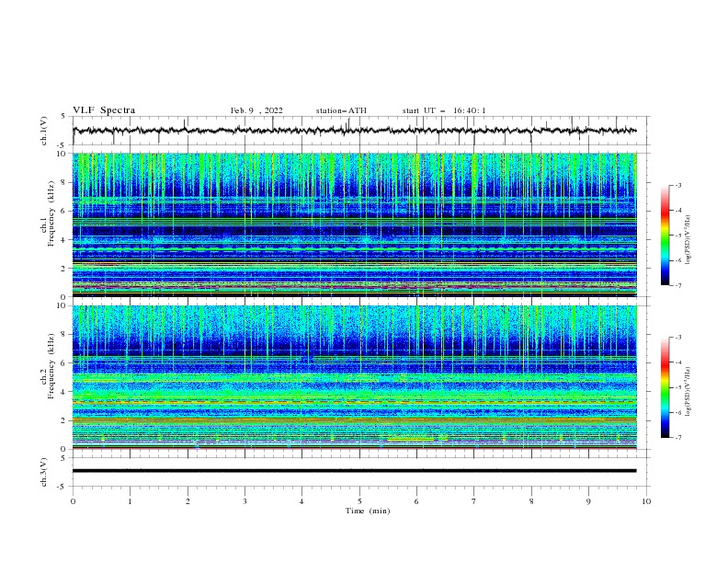Viewport: 728px width, 563px height.
Task: Click the time-axis tick label "1"
Action: (130, 501)
